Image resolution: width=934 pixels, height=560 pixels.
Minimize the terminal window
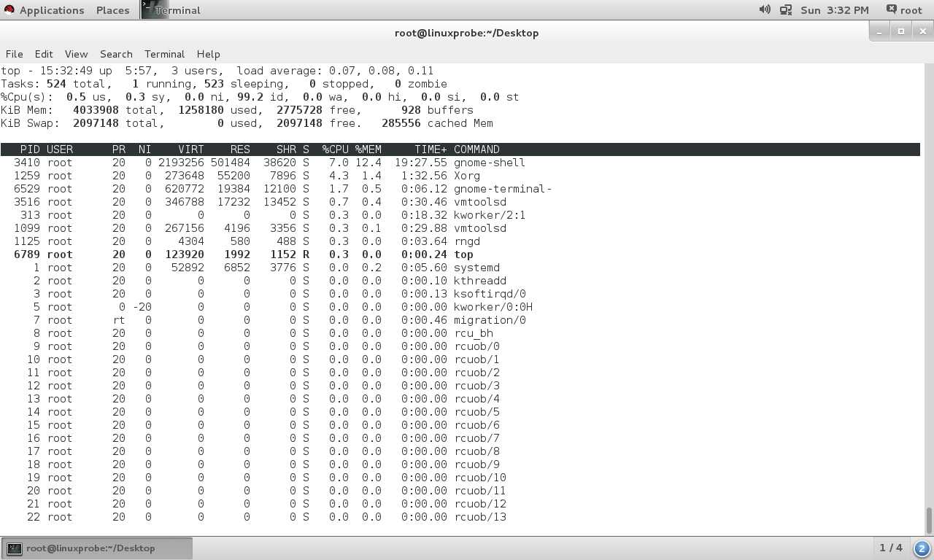tap(880, 31)
